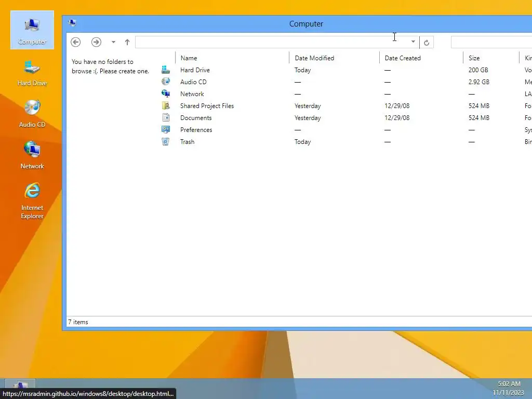The width and height of the screenshot is (532, 399).
Task: Click the Hard Drive icon in the list
Action: coord(166,70)
